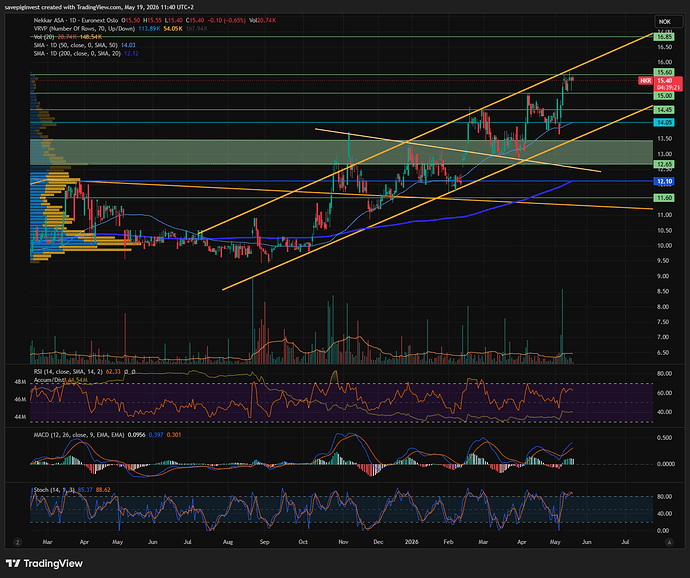Click the Nov label on time axis
Image resolution: width=690 pixels, height=578 pixels.
(343, 542)
